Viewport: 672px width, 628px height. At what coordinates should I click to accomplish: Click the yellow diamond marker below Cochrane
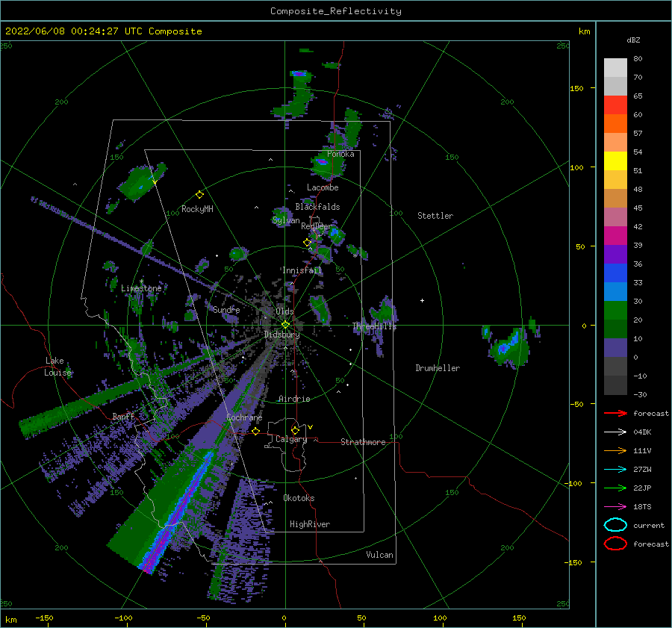pyautogui.click(x=255, y=432)
